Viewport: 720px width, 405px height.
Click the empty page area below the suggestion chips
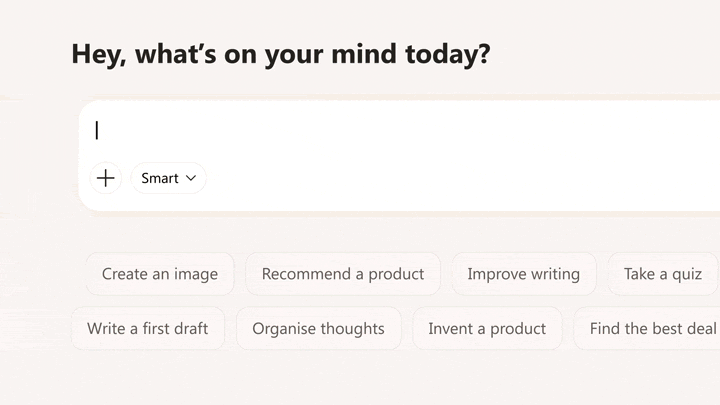coord(360,380)
